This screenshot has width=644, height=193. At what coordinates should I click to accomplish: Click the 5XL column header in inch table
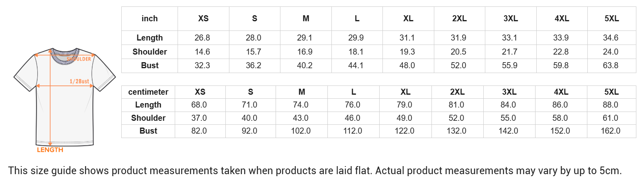point(611,18)
